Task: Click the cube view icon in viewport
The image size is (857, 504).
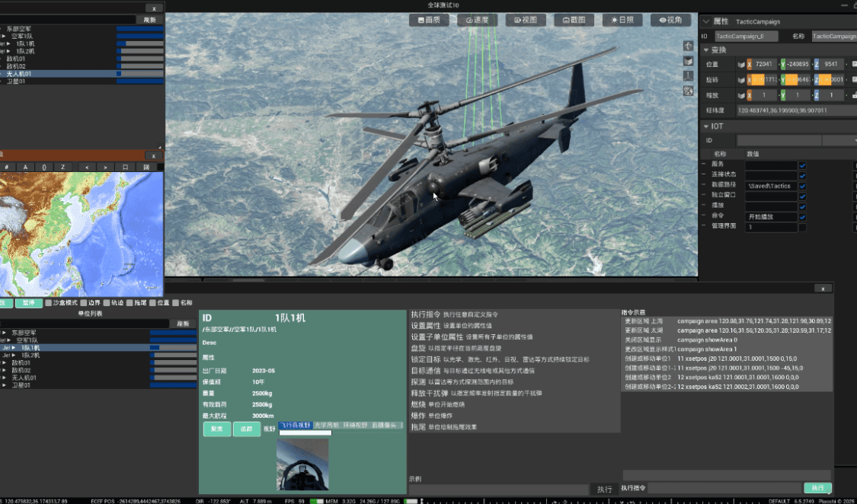Action: point(689,61)
